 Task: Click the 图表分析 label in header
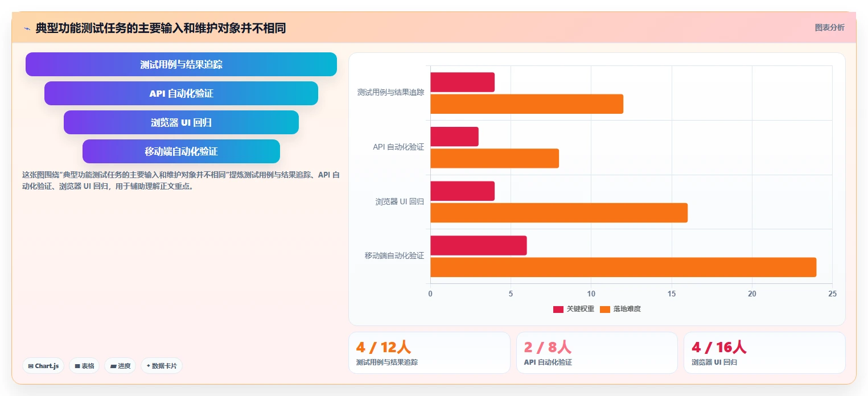(830, 27)
